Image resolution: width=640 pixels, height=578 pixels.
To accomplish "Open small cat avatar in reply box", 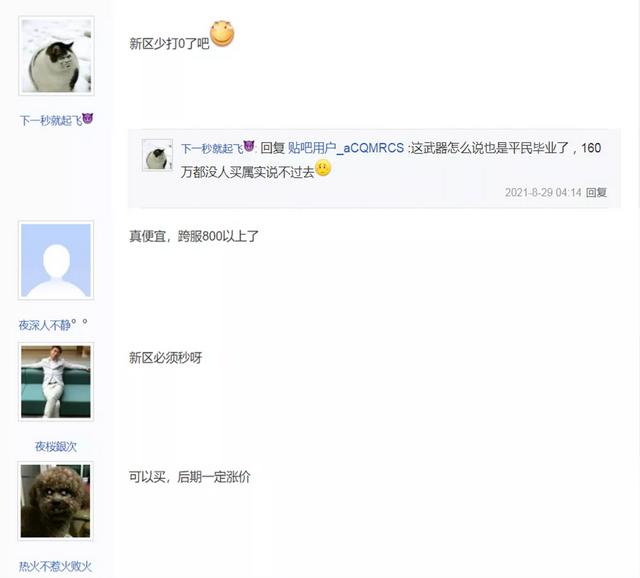I will pyautogui.click(x=157, y=155).
